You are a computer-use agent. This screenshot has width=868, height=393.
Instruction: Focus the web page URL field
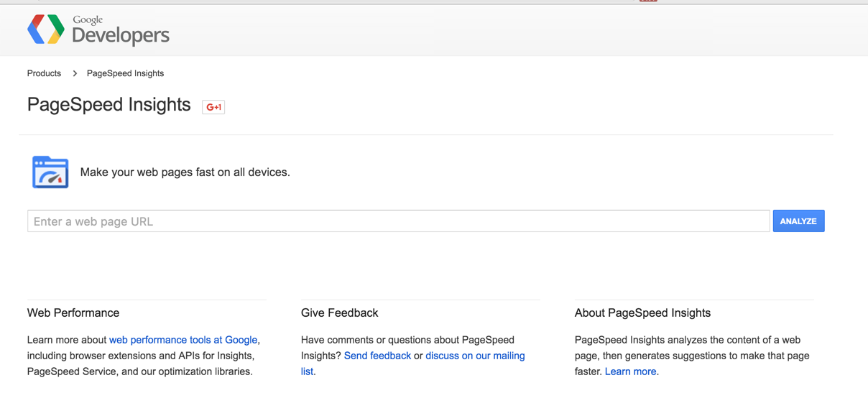[398, 221]
